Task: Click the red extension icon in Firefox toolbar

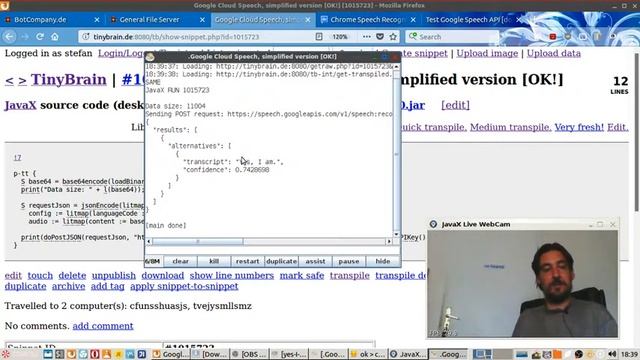Action: [553, 37]
